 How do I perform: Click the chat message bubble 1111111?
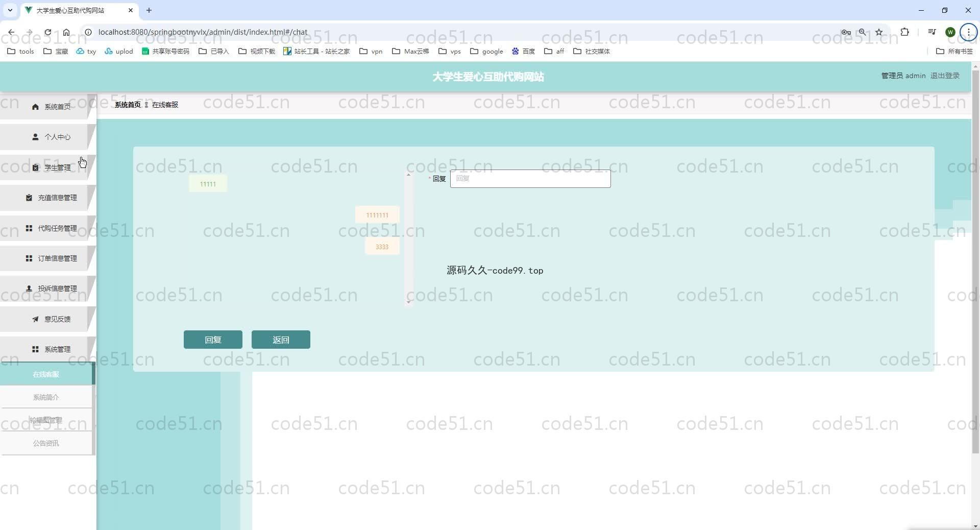377,215
